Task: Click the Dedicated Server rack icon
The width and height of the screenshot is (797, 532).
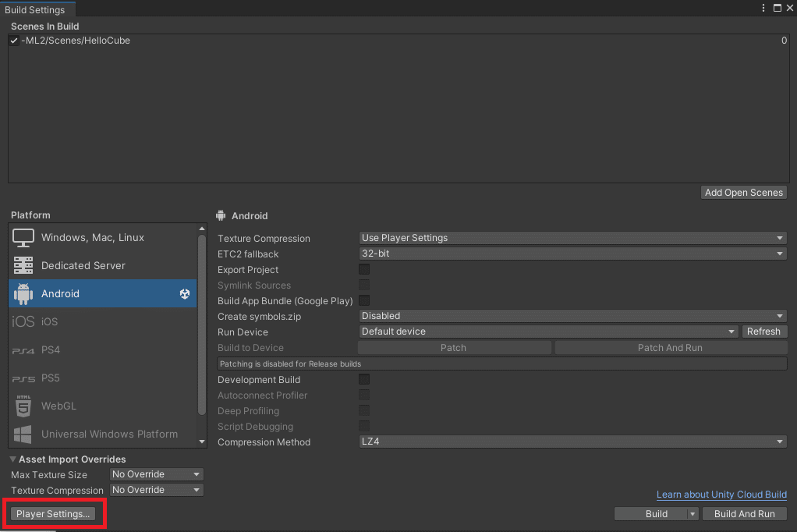Action: [x=23, y=265]
